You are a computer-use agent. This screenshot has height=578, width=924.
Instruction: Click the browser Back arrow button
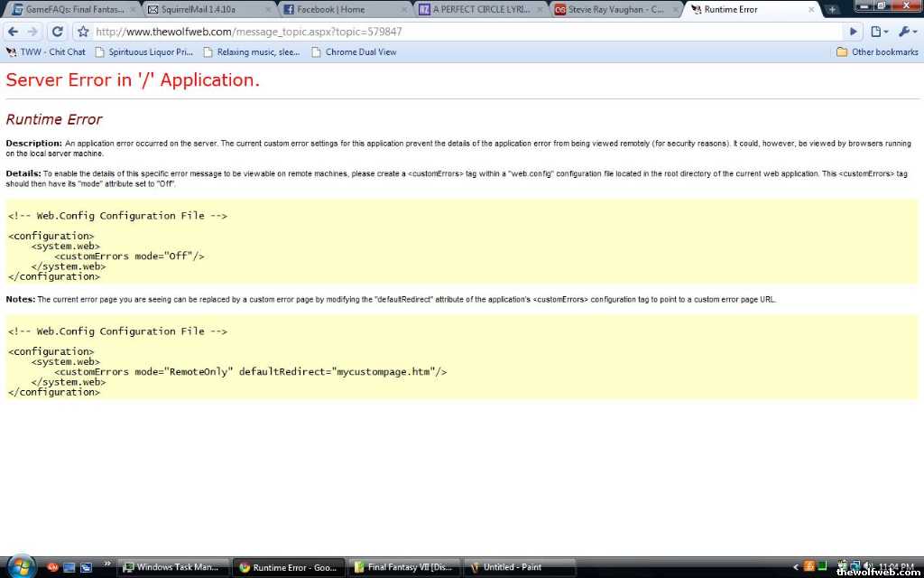(13, 32)
